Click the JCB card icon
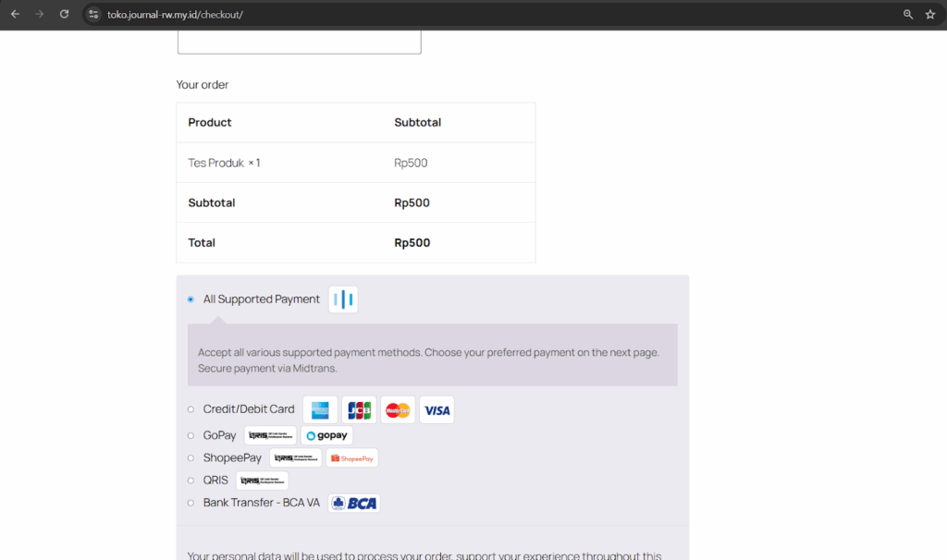947x560 pixels. tap(358, 409)
